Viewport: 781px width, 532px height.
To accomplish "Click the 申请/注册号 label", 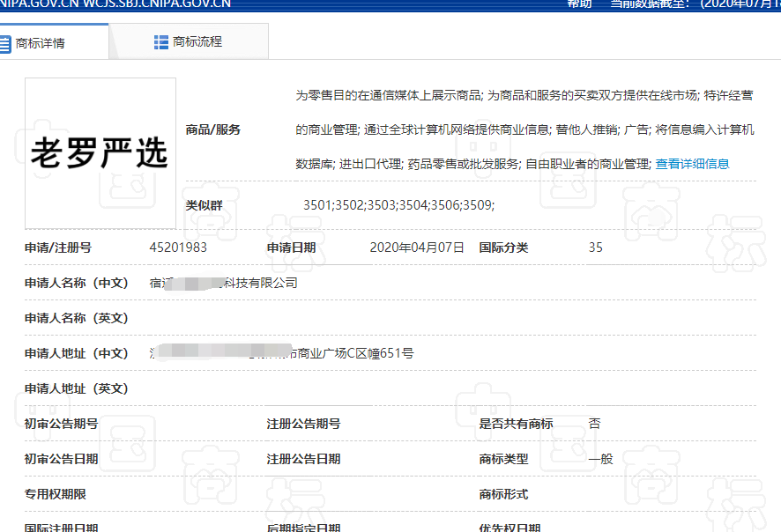I will click(x=58, y=248).
